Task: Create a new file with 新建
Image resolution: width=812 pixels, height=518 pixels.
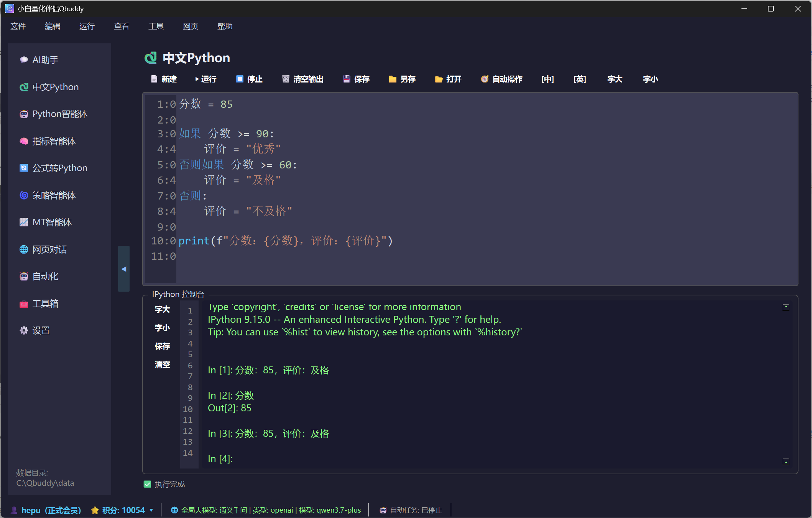Action: point(164,79)
